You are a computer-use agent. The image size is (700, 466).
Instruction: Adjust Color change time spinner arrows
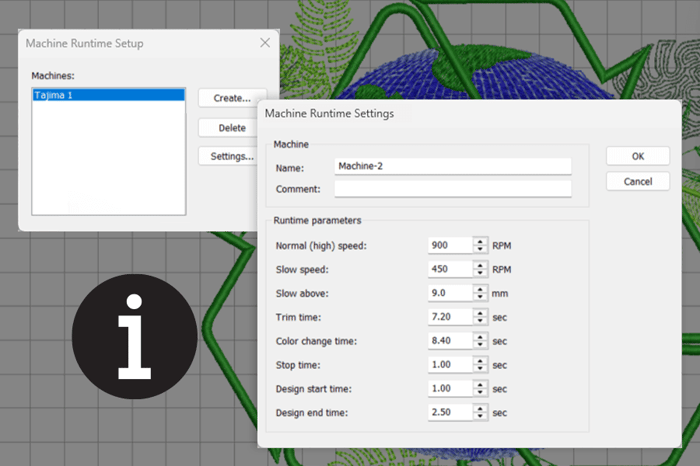click(481, 341)
